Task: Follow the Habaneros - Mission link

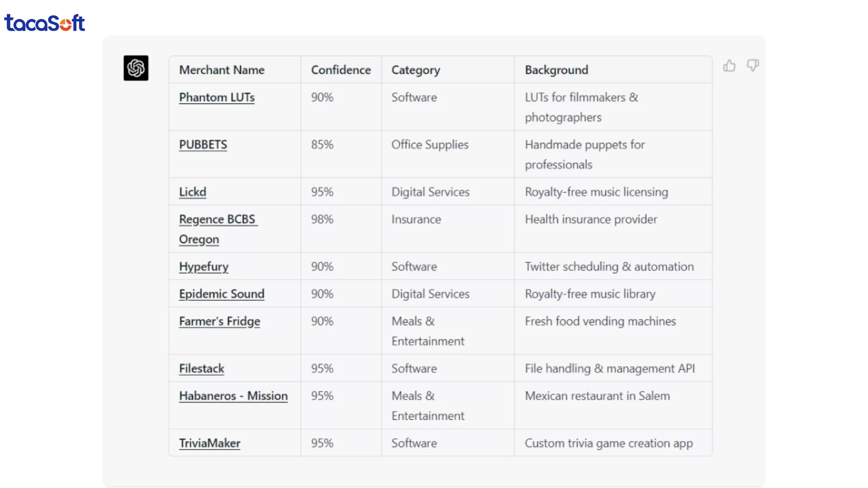Action: pyautogui.click(x=233, y=396)
